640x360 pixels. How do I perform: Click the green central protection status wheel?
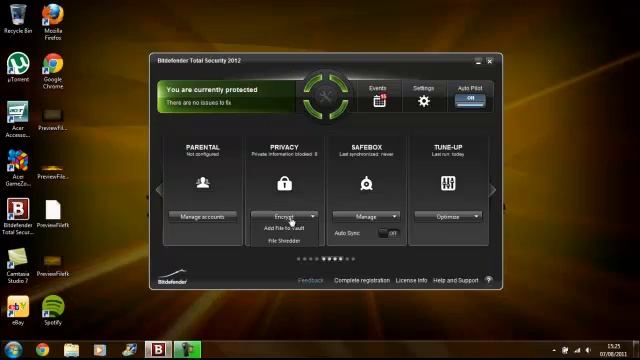pyautogui.click(x=326, y=96)
